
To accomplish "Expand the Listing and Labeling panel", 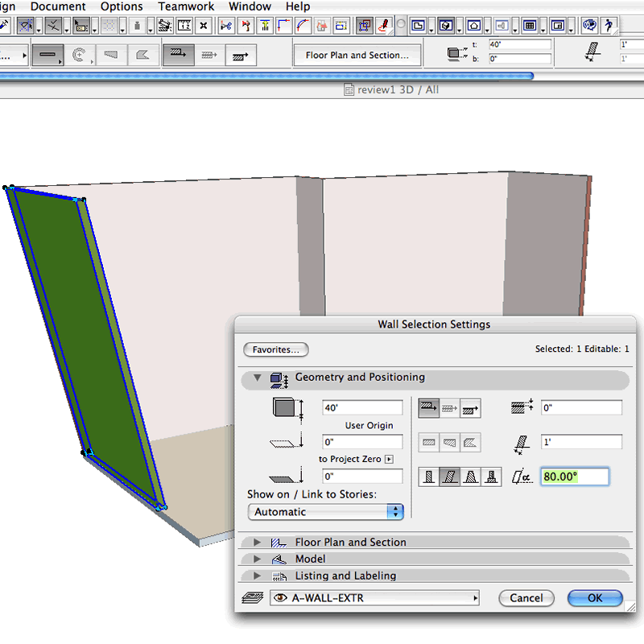I will tap(258, 576).
